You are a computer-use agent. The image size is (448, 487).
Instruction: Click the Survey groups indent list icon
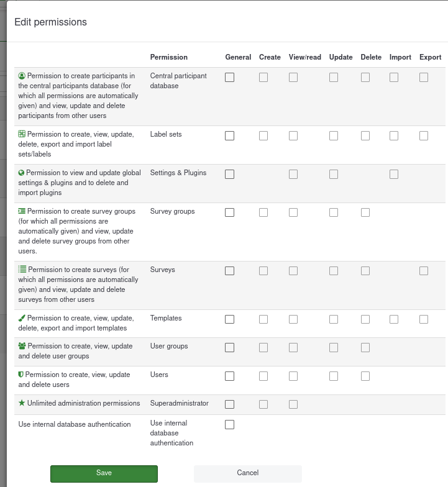22,211
